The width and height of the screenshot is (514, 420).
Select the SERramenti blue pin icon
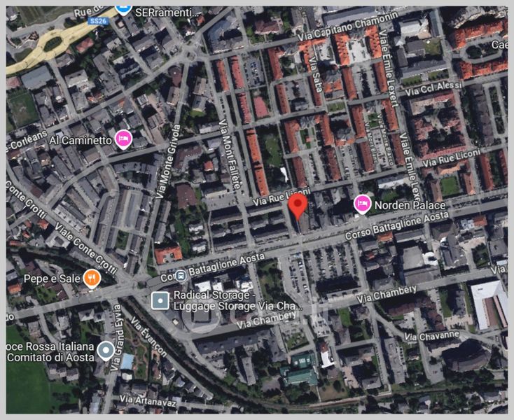tap(123, 8)
